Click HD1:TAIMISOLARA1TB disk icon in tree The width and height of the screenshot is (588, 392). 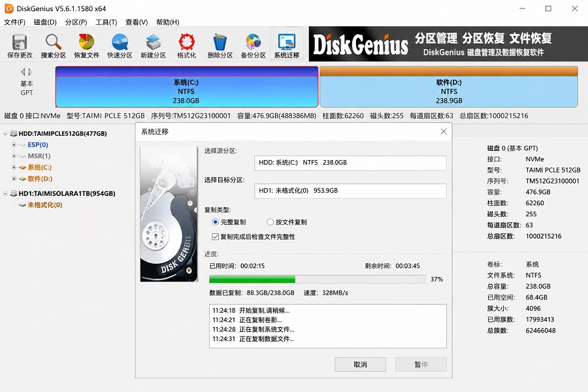pos(14,193)
